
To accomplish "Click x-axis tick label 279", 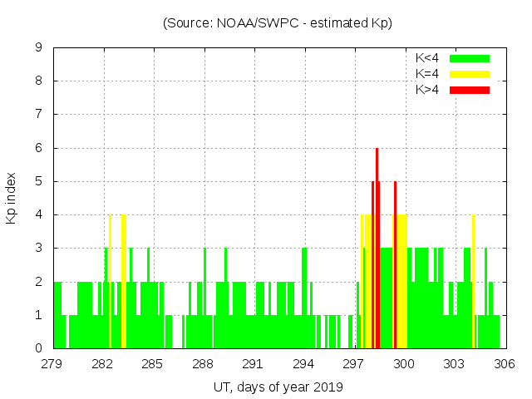I will [53, 364].
